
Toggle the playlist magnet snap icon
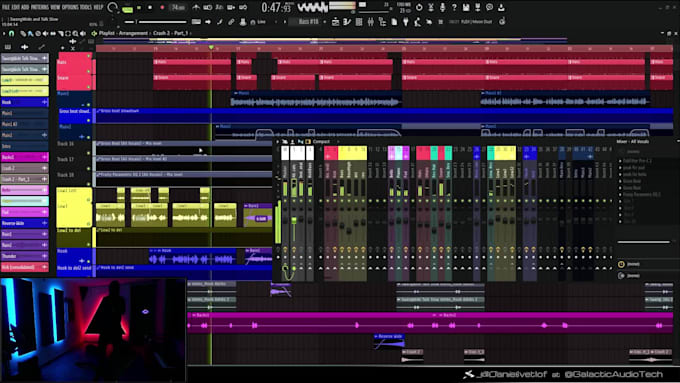coord(12,33)
